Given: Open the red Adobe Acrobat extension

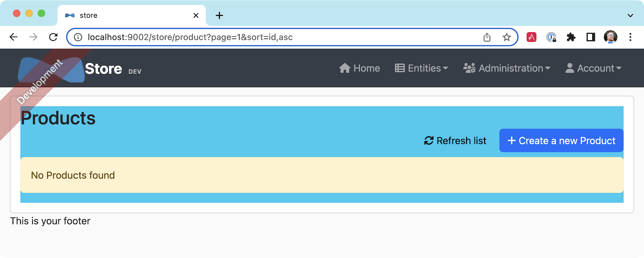Looking at the screenshot, I should pyautogui.click(x=531, y=37).
